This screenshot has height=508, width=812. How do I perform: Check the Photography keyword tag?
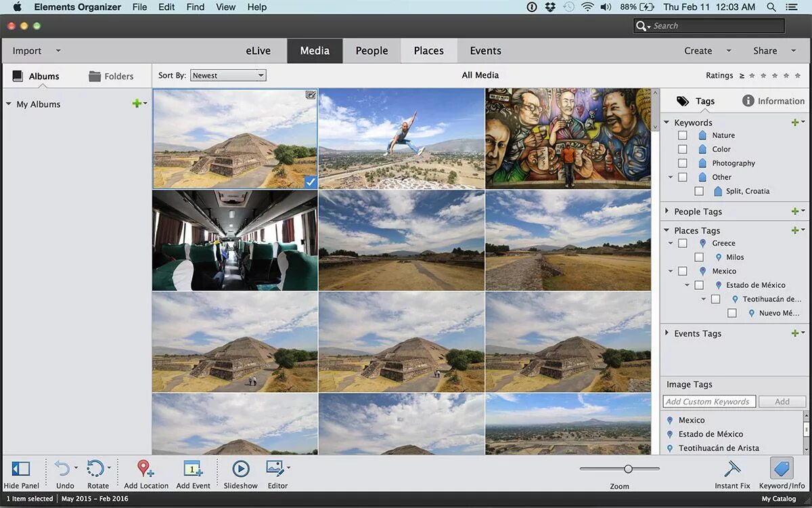(682, 163)
